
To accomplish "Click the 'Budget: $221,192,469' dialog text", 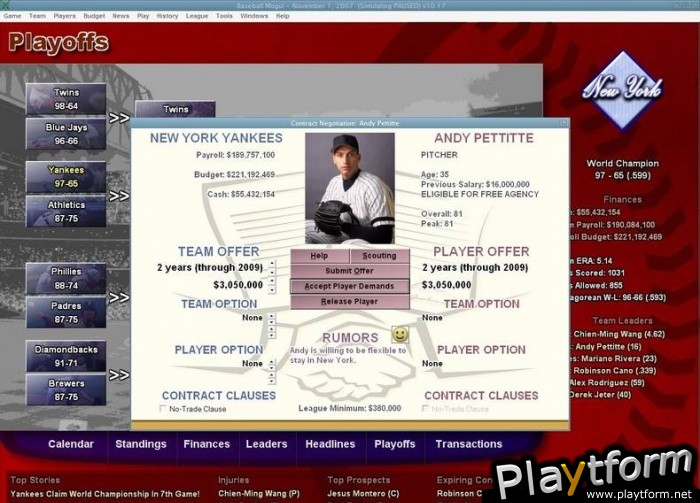I will (x=234, y=175).
